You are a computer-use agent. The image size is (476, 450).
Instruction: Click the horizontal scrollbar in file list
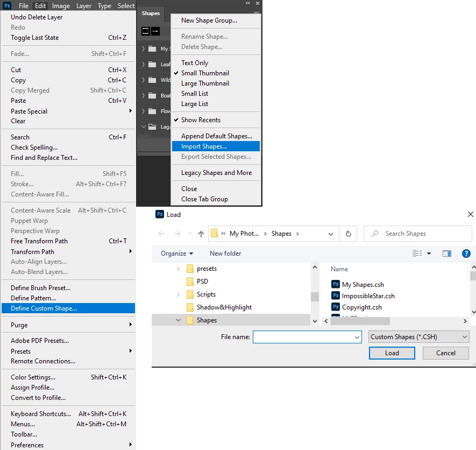[x=360, y=321]
